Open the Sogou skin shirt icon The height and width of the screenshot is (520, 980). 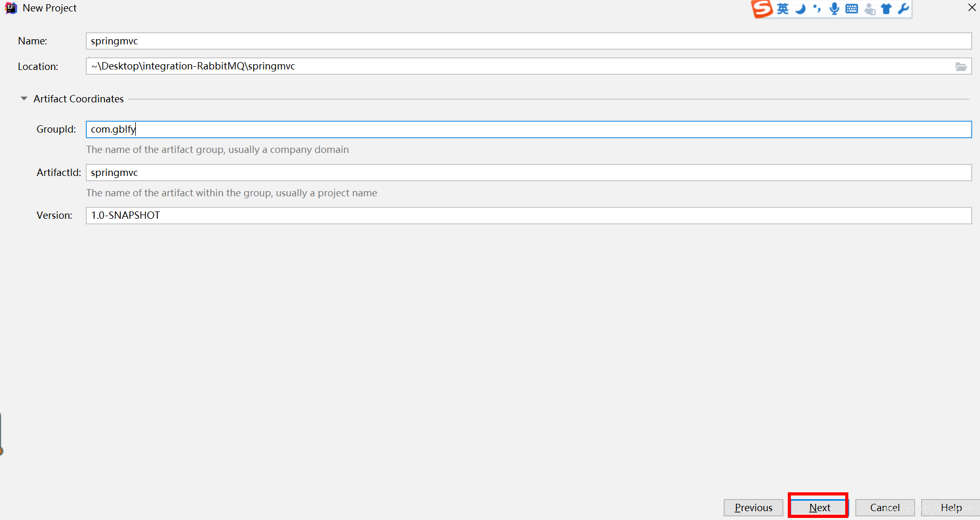886,9
